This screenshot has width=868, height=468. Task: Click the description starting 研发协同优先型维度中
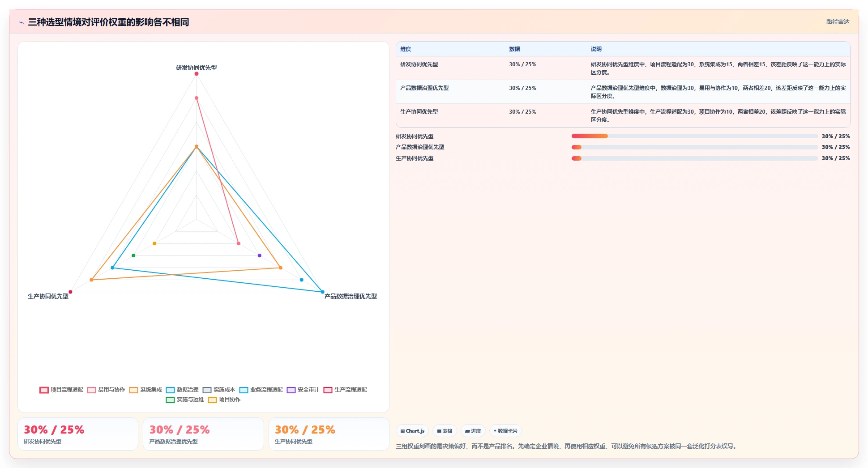point(718,68)
